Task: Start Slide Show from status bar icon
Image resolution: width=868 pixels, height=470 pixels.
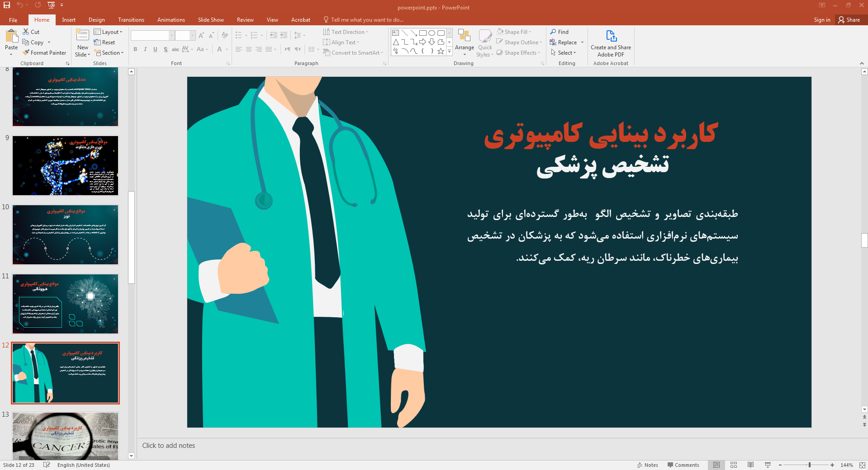Action: tap(768, 465)
